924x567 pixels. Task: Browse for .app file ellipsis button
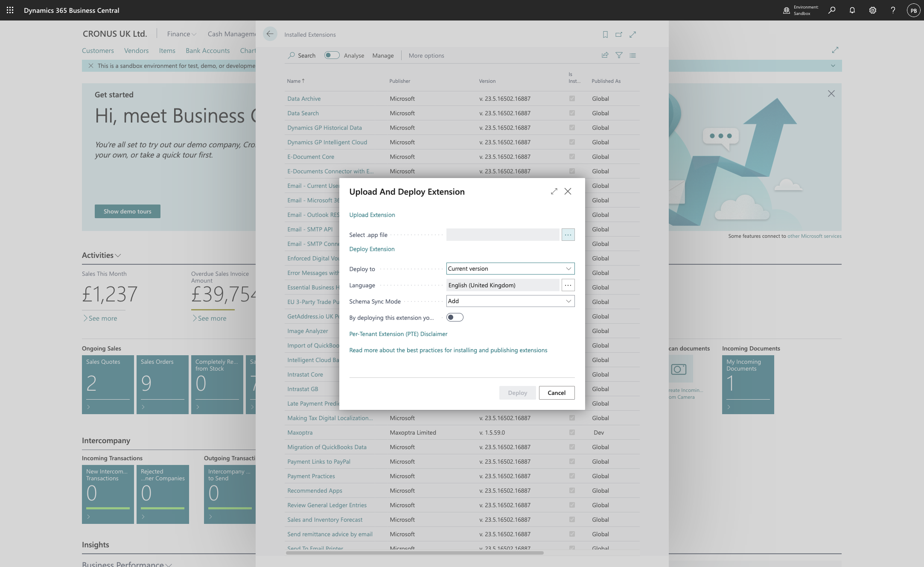(568, 235)
